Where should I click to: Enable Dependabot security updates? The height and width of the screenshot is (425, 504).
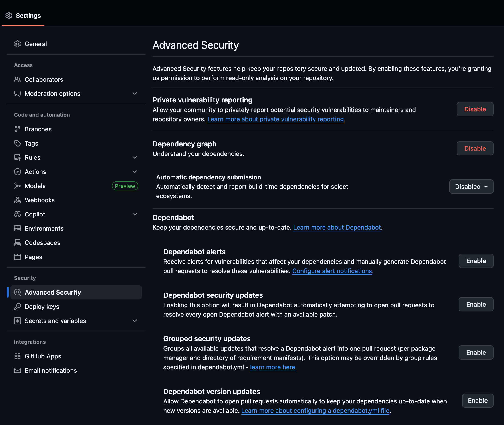click(x=476, y=304)
